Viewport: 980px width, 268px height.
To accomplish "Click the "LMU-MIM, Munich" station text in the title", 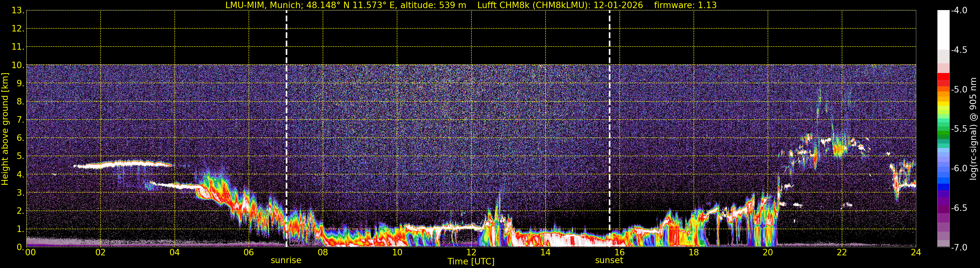I will [264, 5].
